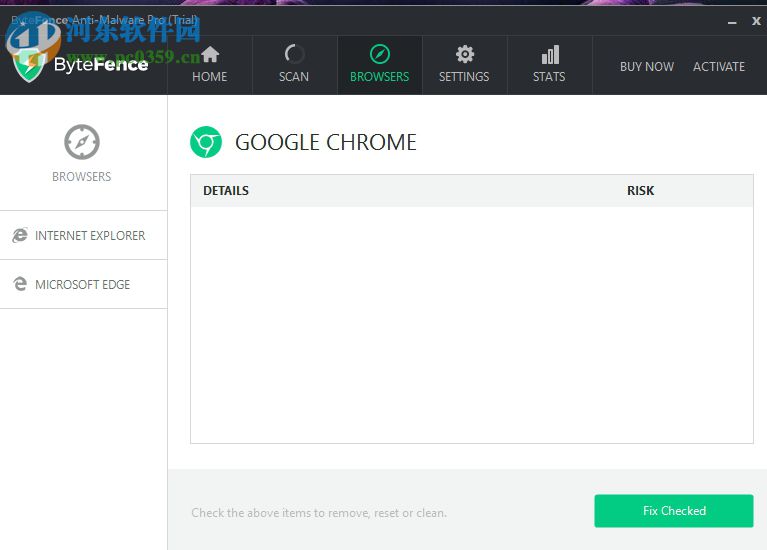Image resolution: width=767 pixels, height=550 pixels.
Task: Minimize the ByteFence window
Action: pos(732,22)
